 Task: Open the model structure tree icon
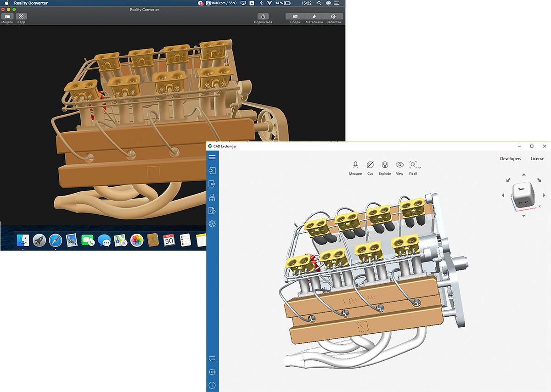pos(212,197)
